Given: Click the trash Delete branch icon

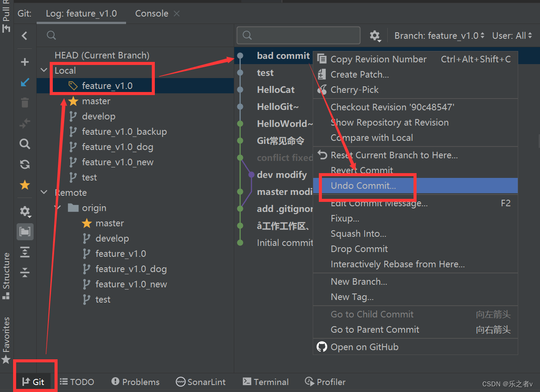Looking at the screenshot, I should tap(25, 103).
